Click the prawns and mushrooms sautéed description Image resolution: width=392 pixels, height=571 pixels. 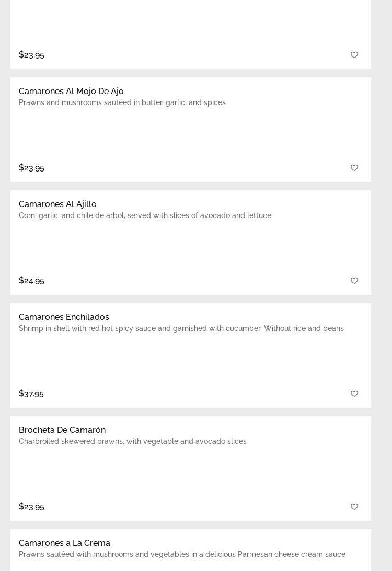pos(122,102)
